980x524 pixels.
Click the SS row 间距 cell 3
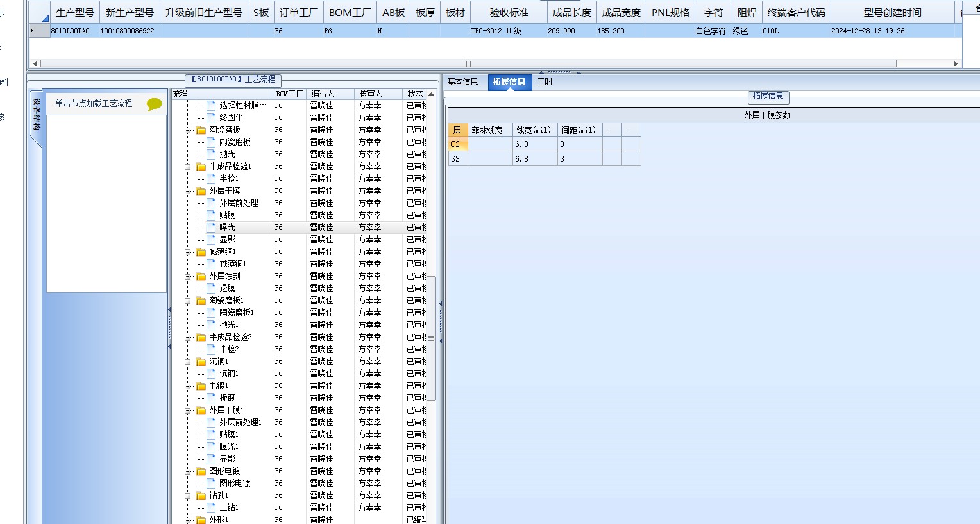(580, 158)
